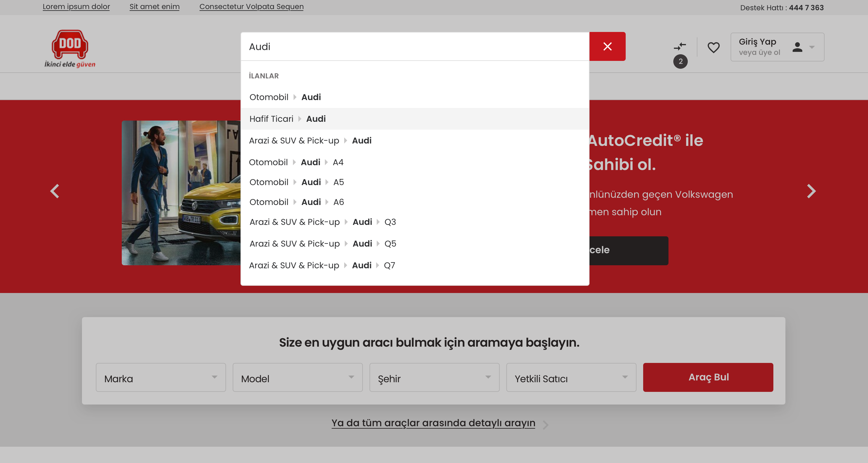Click Giriş Yap login text

pos(757,42)
